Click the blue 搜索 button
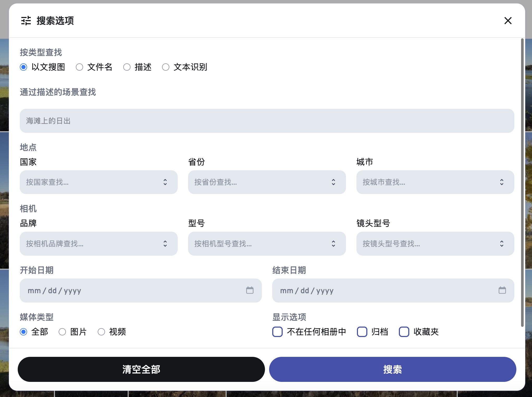 pyautogui.click(x=392, y=369)
